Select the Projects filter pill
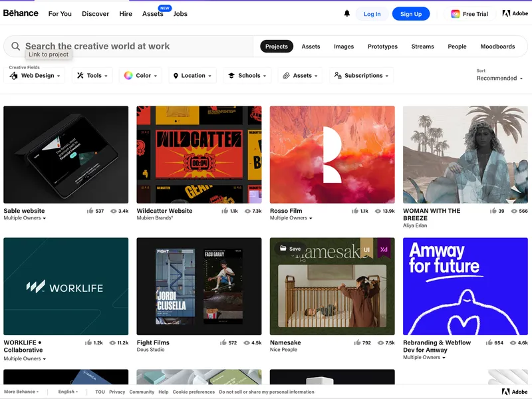This screenshot has height=399, width=532. tap(276, 47)
